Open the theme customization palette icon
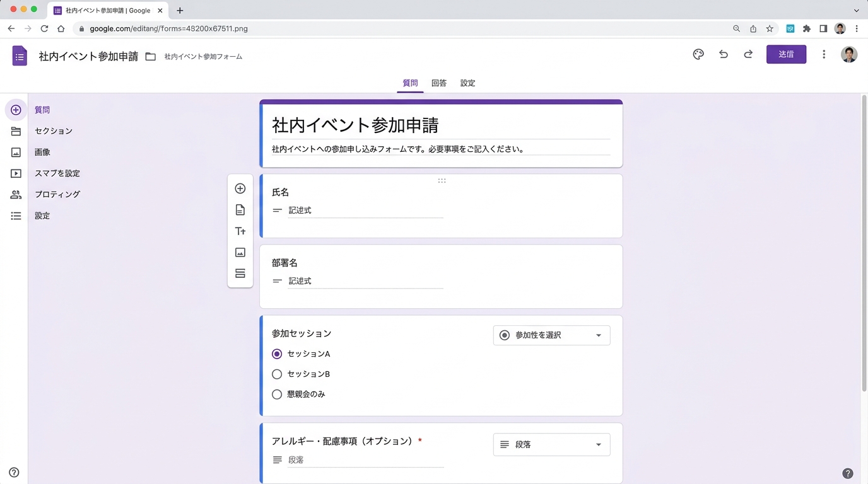Screen dimensions: 868x484 click(698, 54)
